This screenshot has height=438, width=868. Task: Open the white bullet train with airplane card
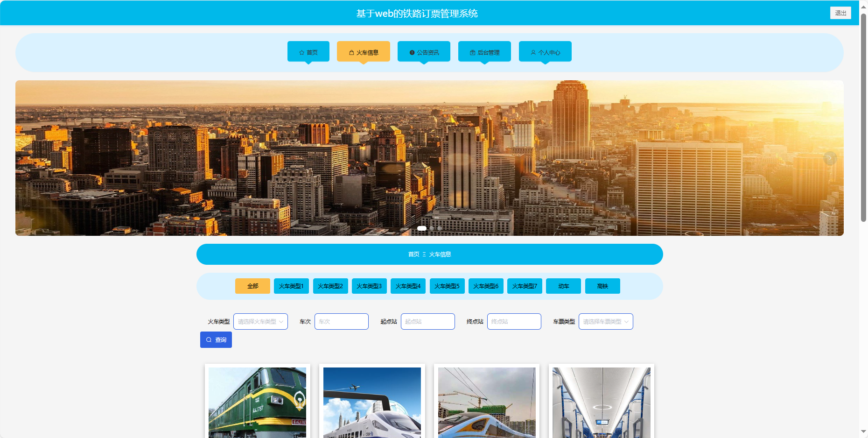coord(372,402)
